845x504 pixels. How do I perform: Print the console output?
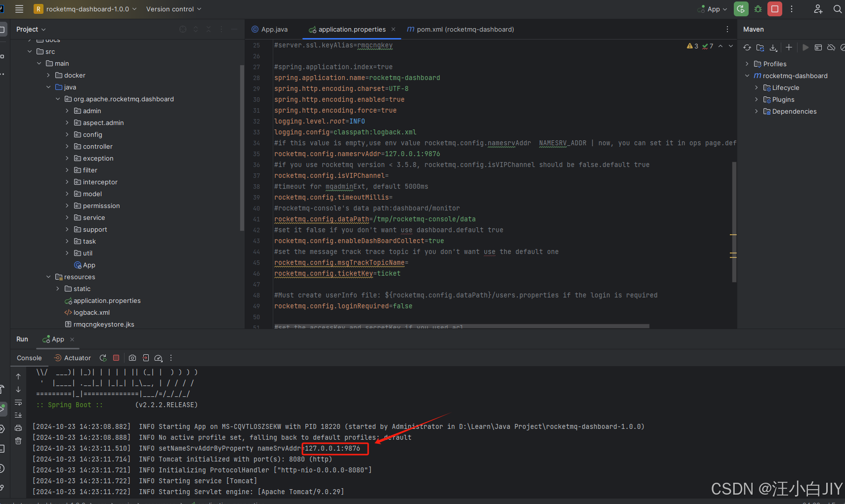[18, 428]
